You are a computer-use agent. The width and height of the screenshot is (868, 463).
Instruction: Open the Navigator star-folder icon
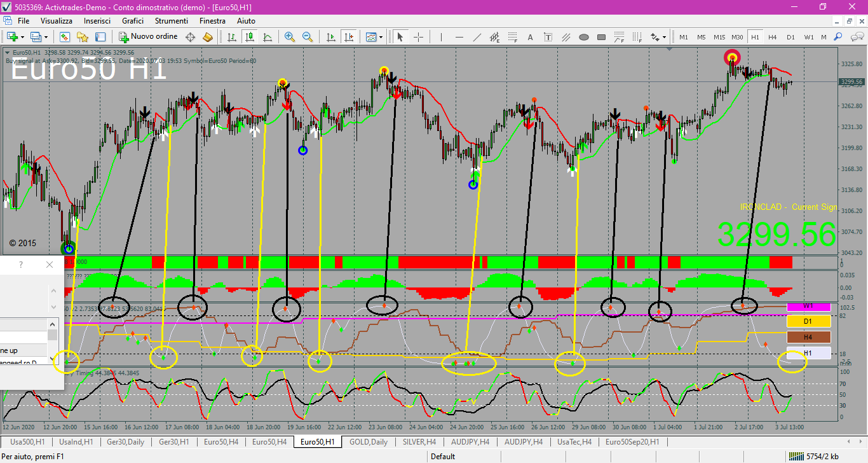click(x=82, y=37)
